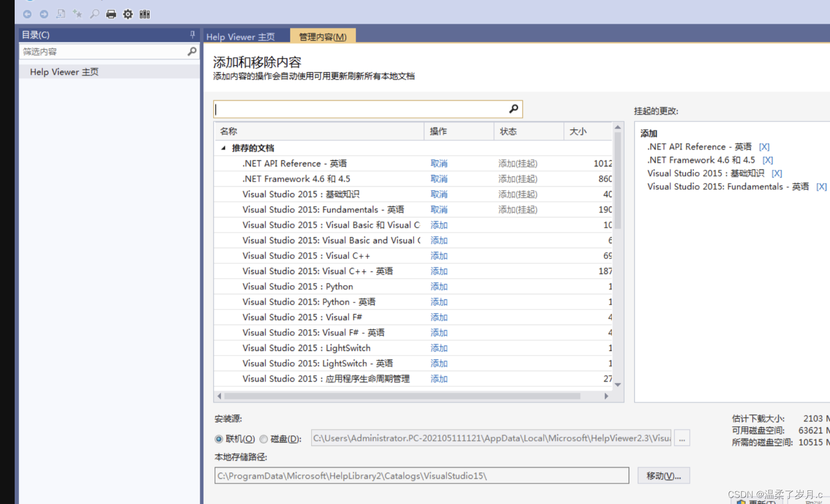Switch to the 管理内容(M) tab
The image size is (830, 504).
(322, 36)
